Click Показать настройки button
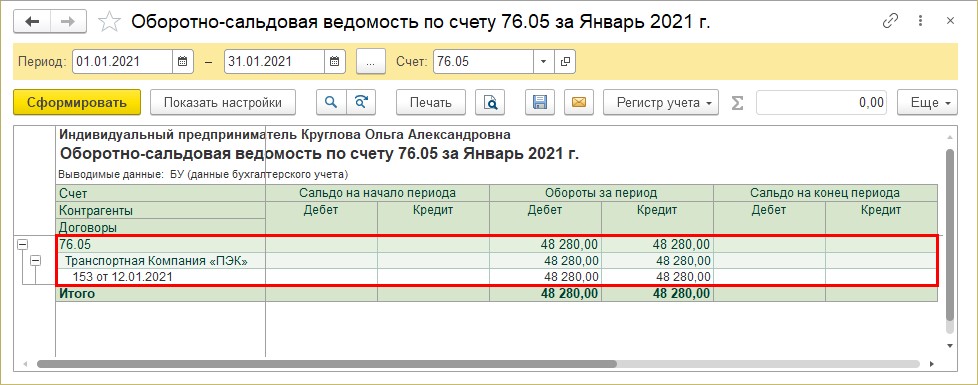Viewport: 978px width, 385px height. [x=223, y=102]
